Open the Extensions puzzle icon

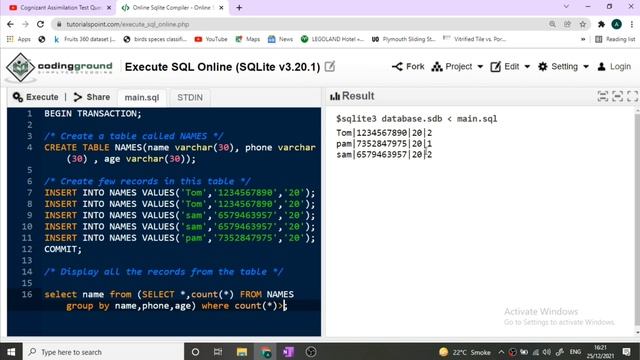click(x=601, y=24)
